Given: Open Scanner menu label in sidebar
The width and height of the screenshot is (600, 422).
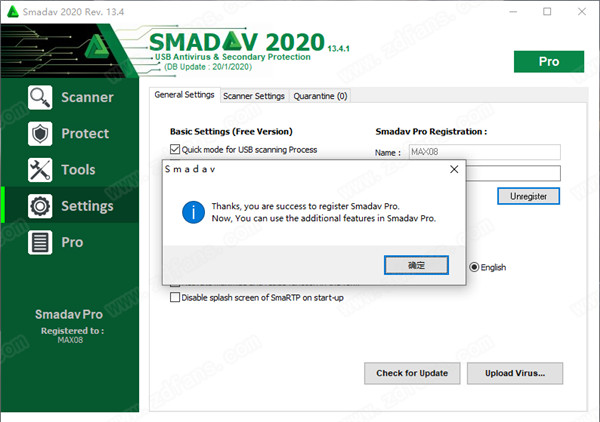Looking at the screenshot, I should [87, 97].
